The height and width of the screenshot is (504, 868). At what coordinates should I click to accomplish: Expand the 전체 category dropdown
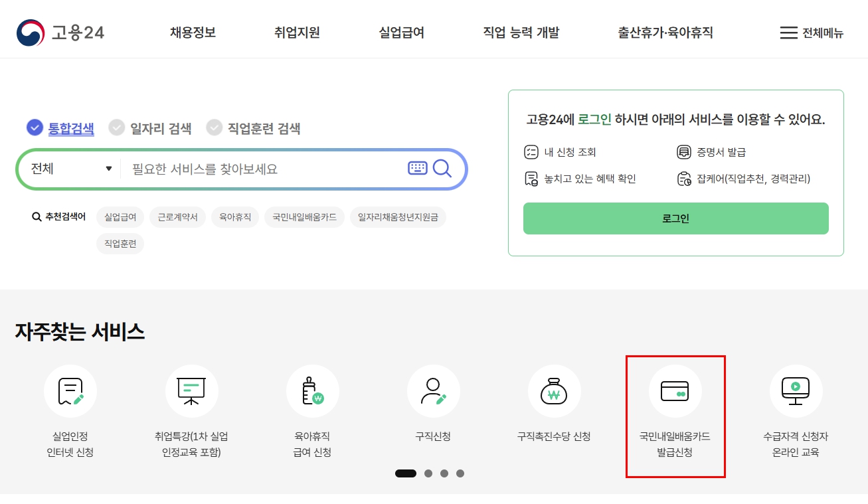tap(71, 169)
